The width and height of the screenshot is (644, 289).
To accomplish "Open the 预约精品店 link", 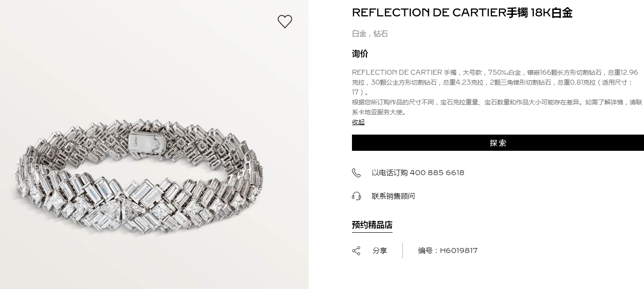I will (372, 225).
